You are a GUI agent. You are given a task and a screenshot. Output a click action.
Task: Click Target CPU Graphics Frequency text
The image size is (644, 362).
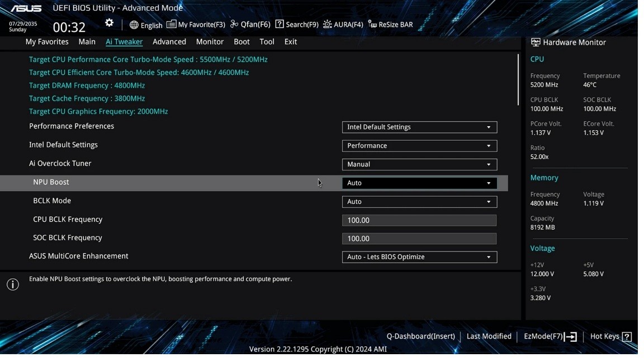click(98, 112)
